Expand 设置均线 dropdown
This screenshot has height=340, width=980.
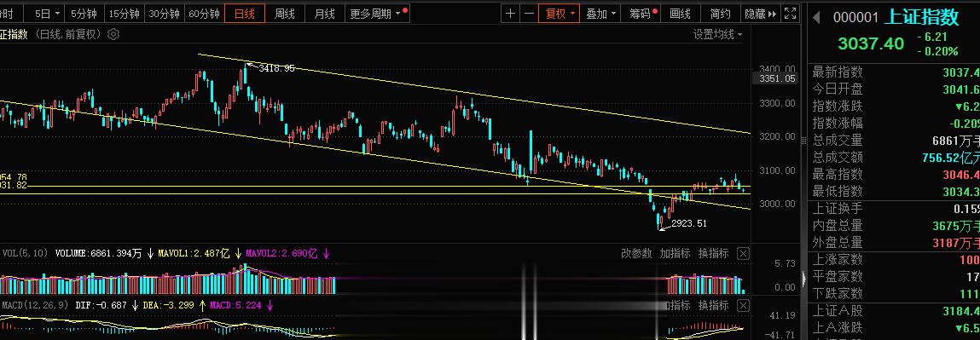coord(717,35)
